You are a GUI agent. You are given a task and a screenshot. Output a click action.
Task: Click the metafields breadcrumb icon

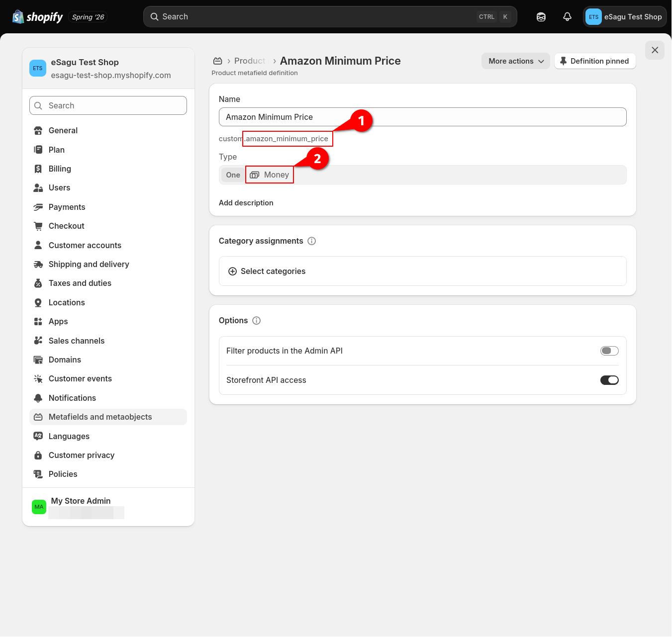pyautogui.click(x=217, y=61)
